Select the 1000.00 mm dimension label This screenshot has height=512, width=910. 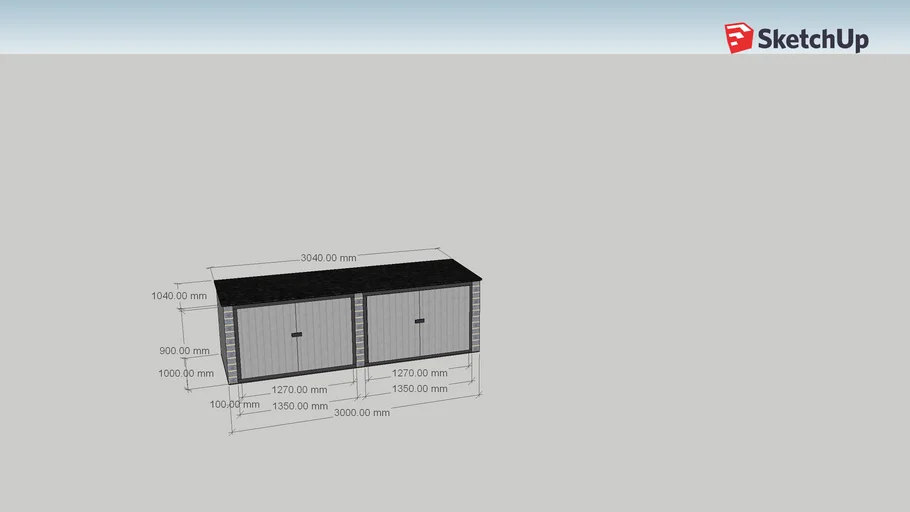pyautogui.click(x=186, y=373)
